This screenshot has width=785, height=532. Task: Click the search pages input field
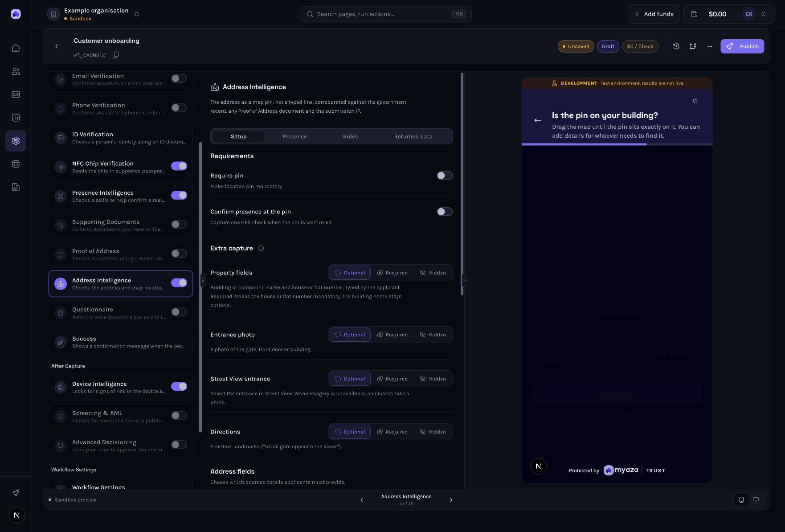coord(386,14)
